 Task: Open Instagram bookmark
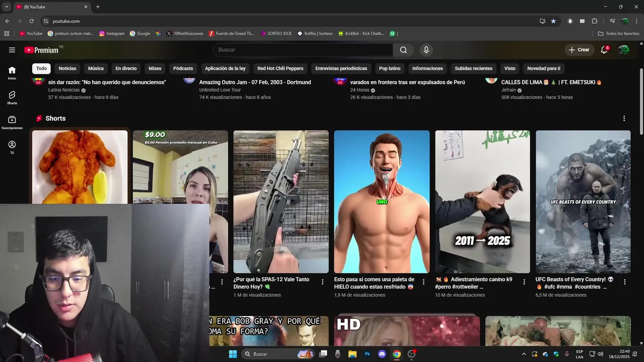pos(112,34)
